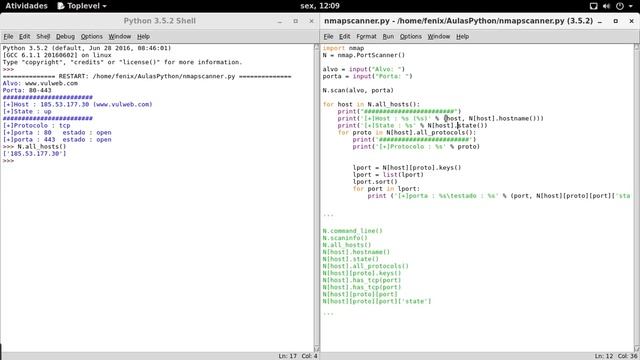This screenshot has width=640, height=360.
Task: Click the screen display icon in system tray
Action: pos(593,6)
